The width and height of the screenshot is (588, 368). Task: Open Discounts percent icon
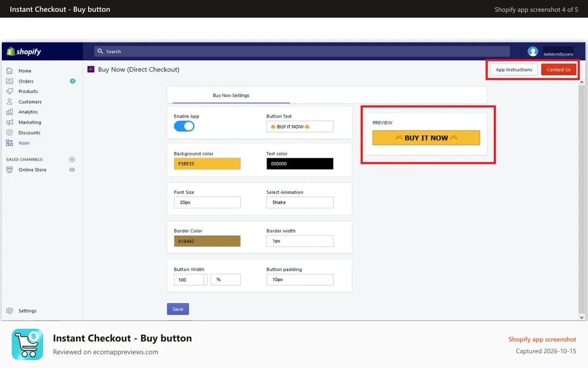tap(9, 132)
